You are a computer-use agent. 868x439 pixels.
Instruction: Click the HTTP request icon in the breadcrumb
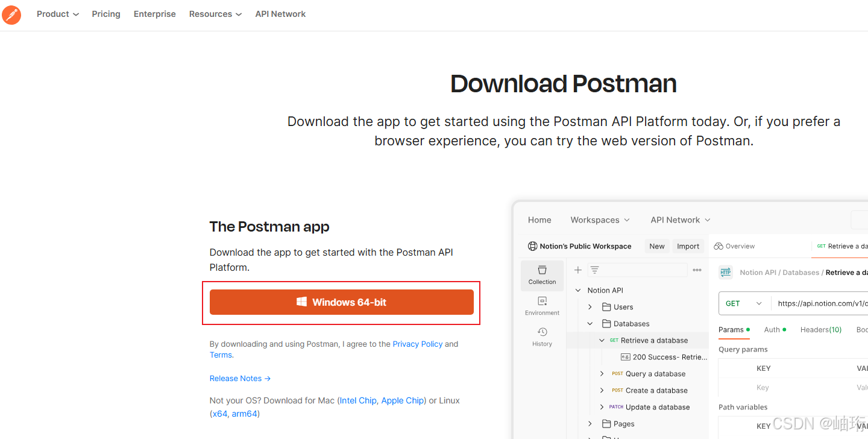726,273
